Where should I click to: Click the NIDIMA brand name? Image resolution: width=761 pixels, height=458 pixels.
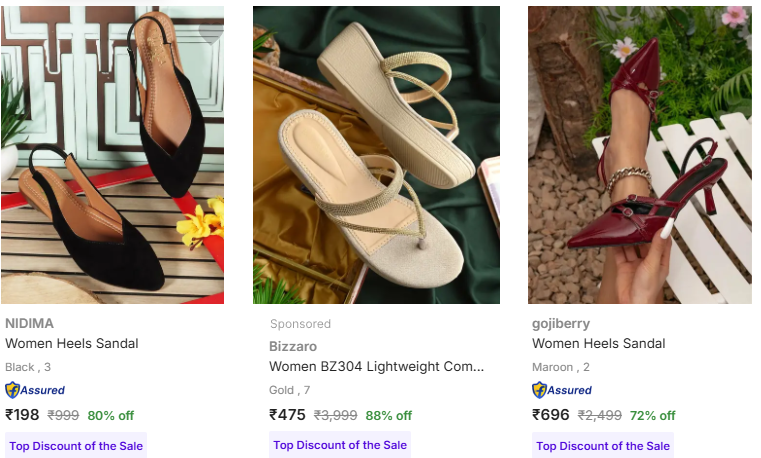30,323
